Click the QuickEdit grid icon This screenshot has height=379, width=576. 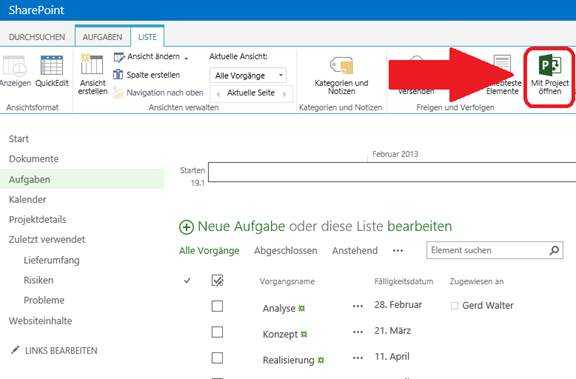click(52, 65)
